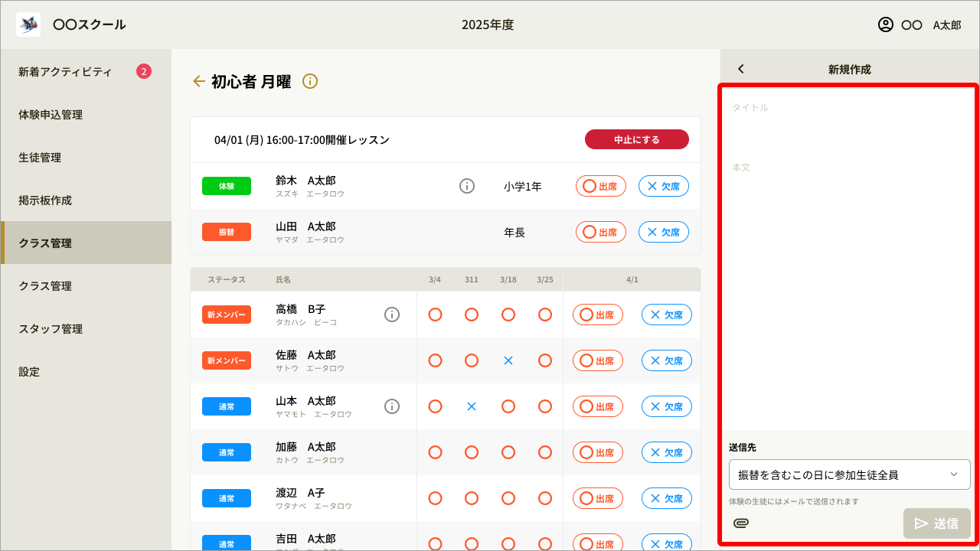Open the info icon for 鈴木 A太郎
The height and width of the screenshot is (551, 980).
(467, 185)
